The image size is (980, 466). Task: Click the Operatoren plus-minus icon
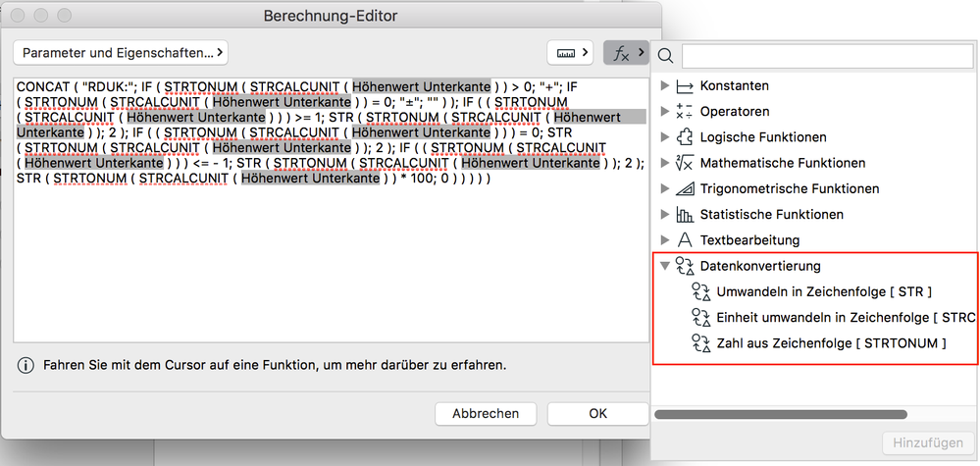685,111
